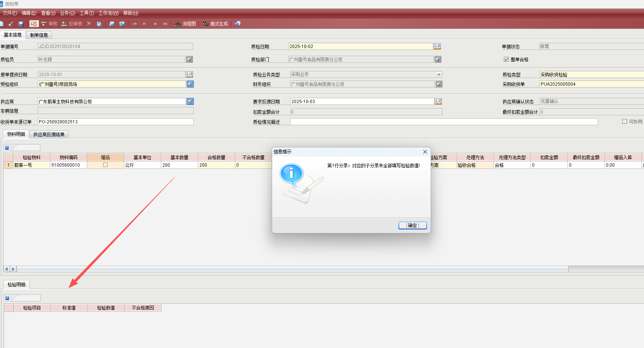Check the 赠品 box in row 1

pos(105,165)
